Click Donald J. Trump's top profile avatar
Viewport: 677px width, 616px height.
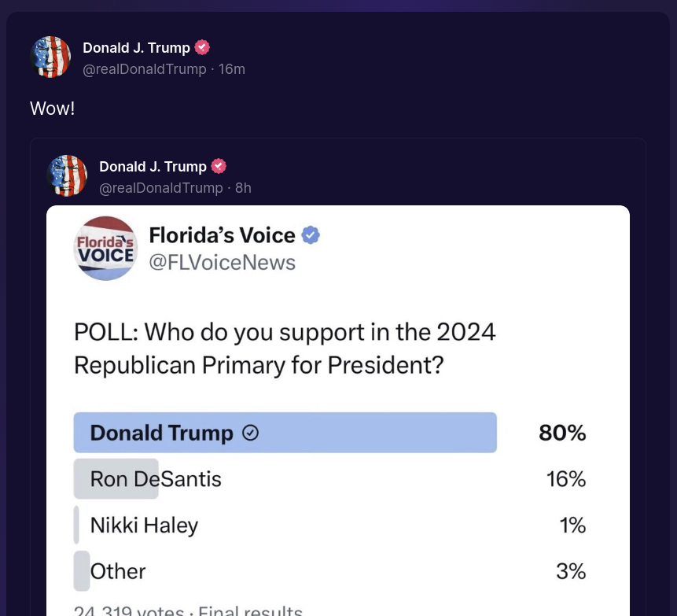50,57
